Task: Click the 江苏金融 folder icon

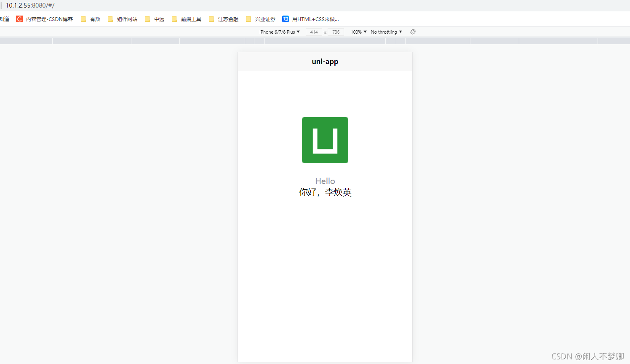Action: click(211, 19)
